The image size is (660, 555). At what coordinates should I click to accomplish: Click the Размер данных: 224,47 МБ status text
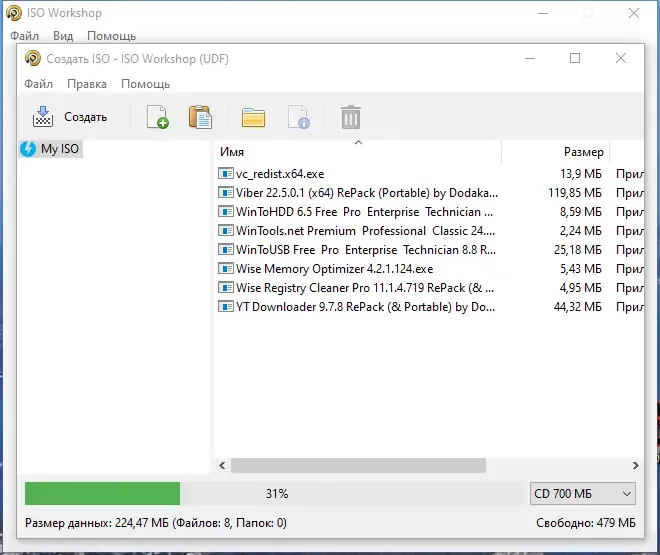pos(156,523)
